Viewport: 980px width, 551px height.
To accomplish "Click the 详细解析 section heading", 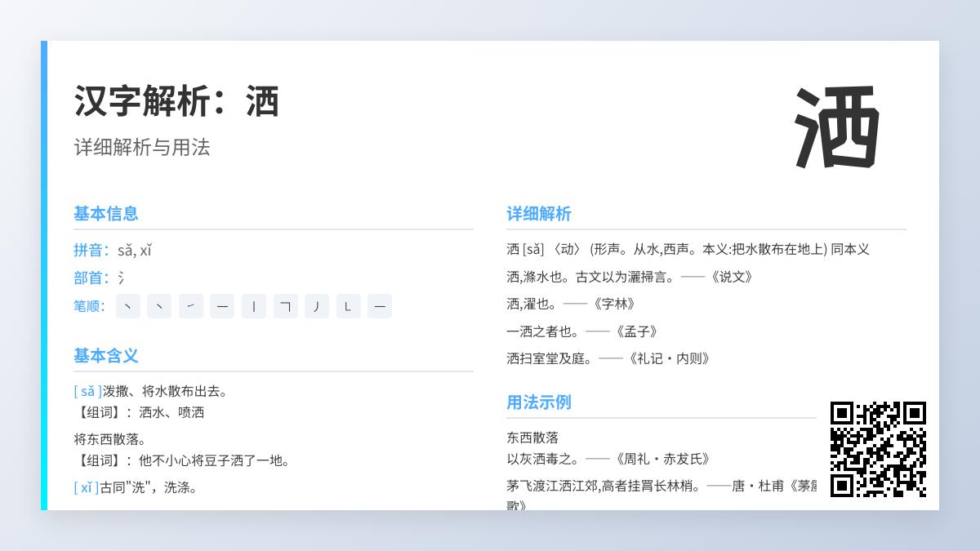I will 539,214.
